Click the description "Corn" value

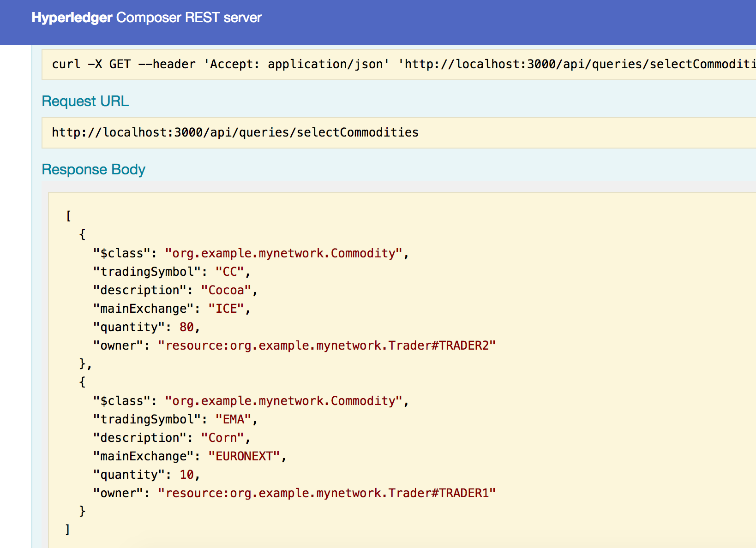coord(222,438)
